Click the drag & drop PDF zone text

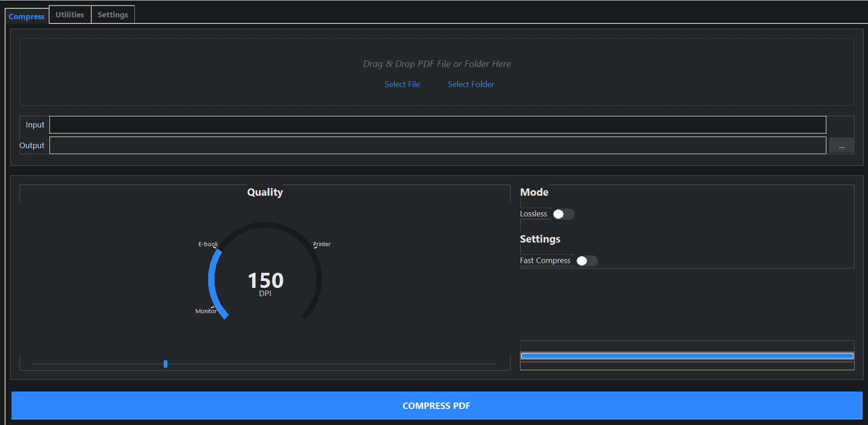pyautogui.click(x=437, y=64)
